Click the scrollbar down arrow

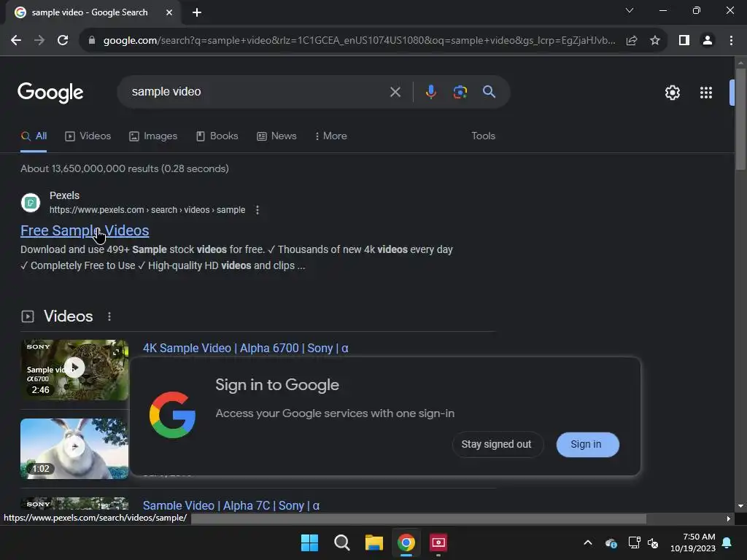tap(740, 506)
